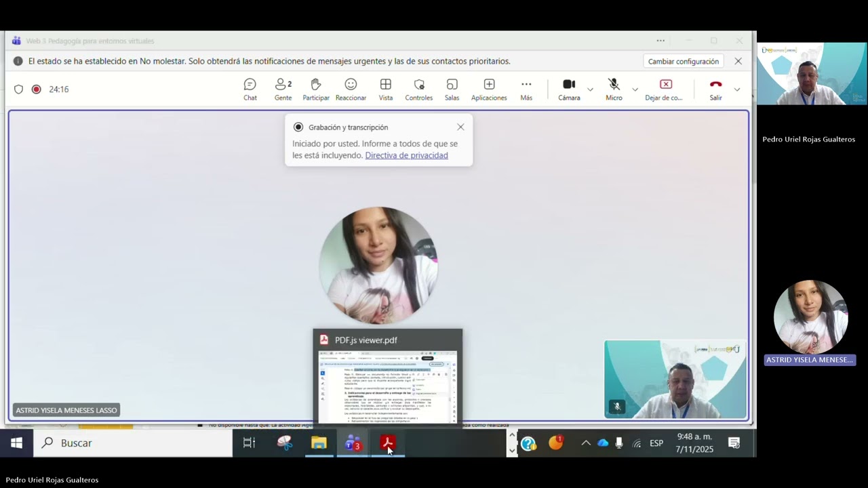Click the ASTRID YISELA MENESES LASSO name label
This screenshot has width=868, height=488.
(66, 410)
